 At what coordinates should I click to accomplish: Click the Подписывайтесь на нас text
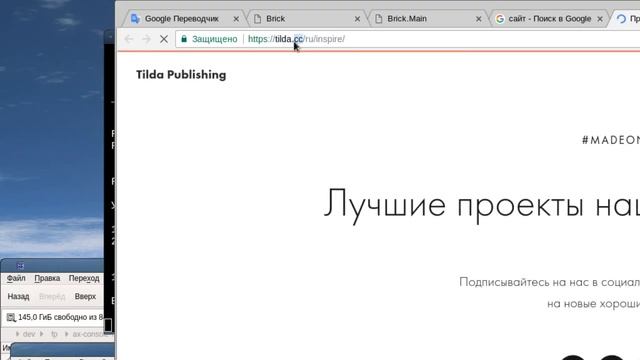tap(549, 282)
